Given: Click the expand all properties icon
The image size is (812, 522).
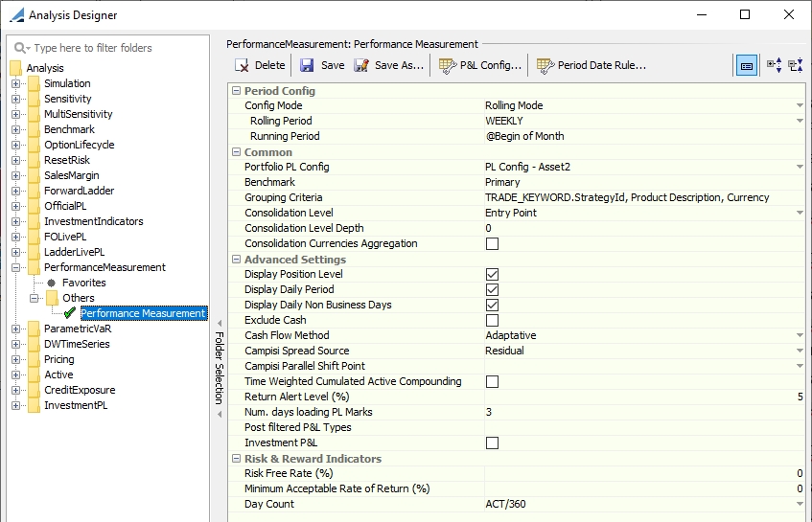Looking at the screenshot, I should pos(775,65).
